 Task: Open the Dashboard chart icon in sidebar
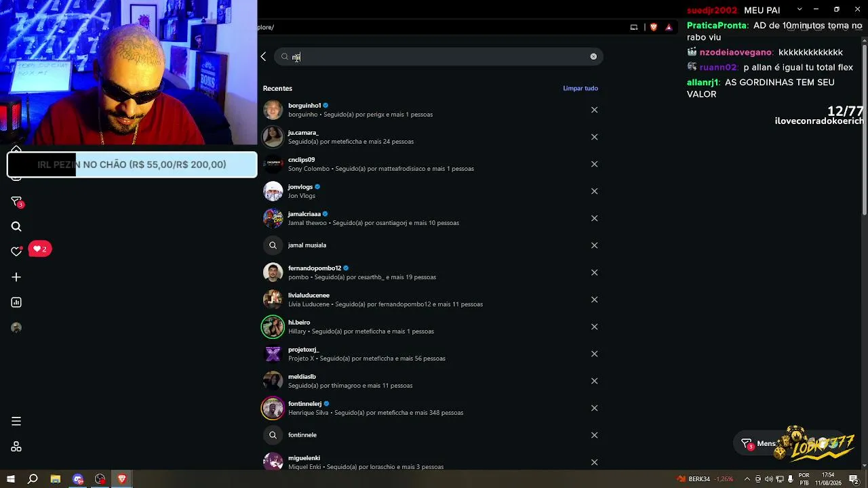pos(16,302)
